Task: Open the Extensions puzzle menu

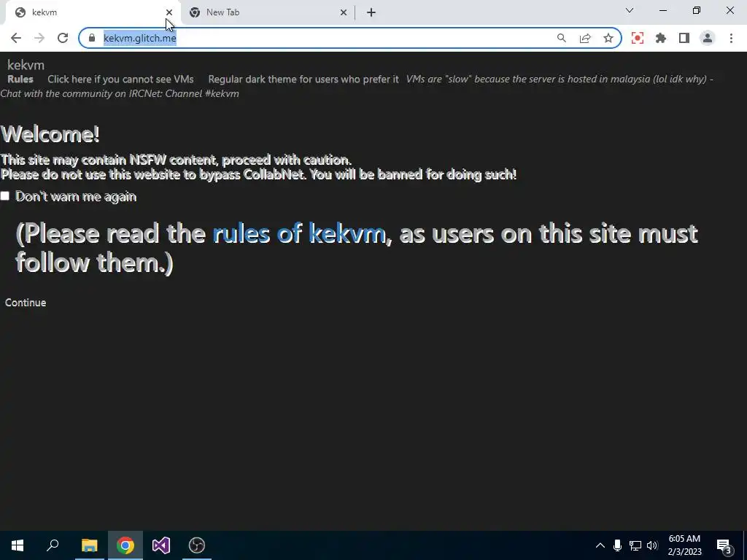Action: point(661,38)
